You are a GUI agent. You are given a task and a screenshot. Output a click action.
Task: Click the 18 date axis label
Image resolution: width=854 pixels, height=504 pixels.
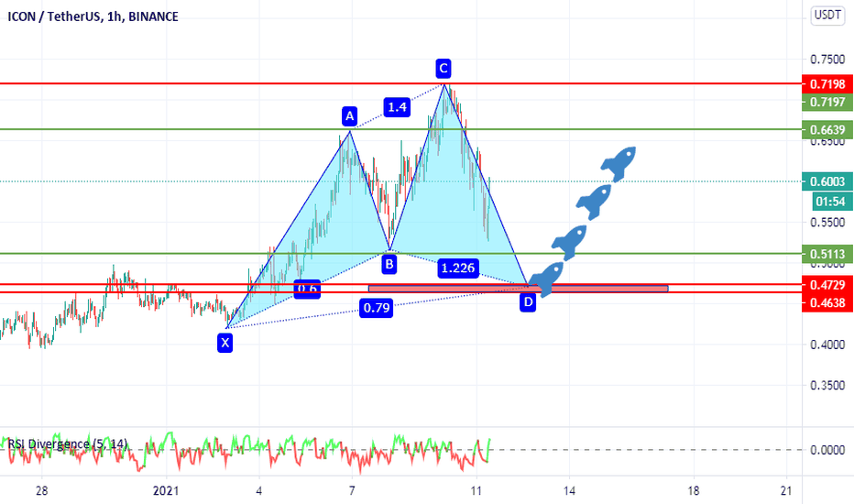[x=694, y=491]
